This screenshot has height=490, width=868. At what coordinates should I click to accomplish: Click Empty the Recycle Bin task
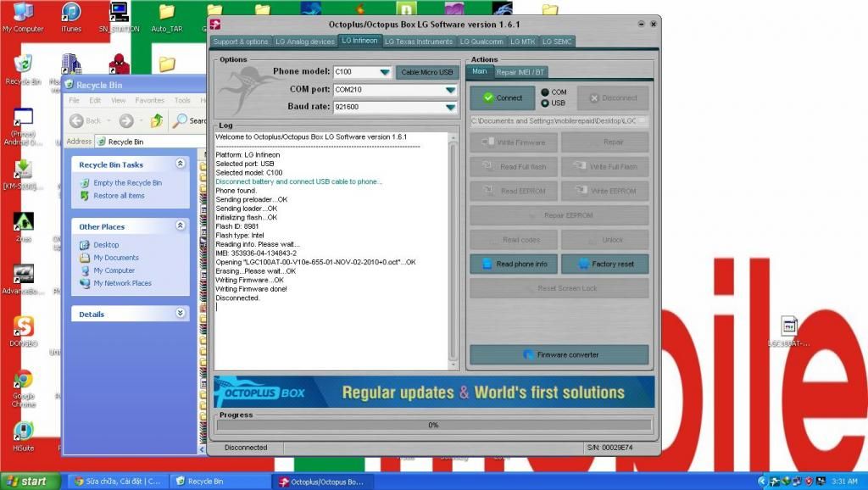121,183
